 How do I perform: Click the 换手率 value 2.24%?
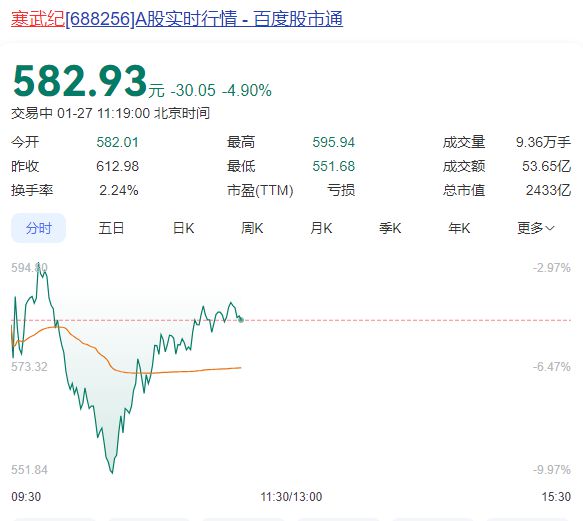[x=119, y=190]
